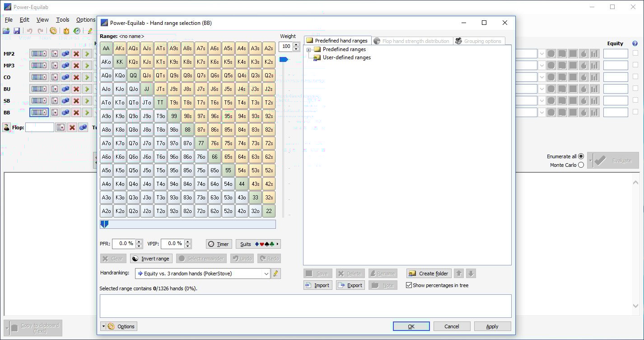This screenshot has width=644, height=340.
Task: Click the save (floppy disk) toolbar icon
Action: coord(17,31)
